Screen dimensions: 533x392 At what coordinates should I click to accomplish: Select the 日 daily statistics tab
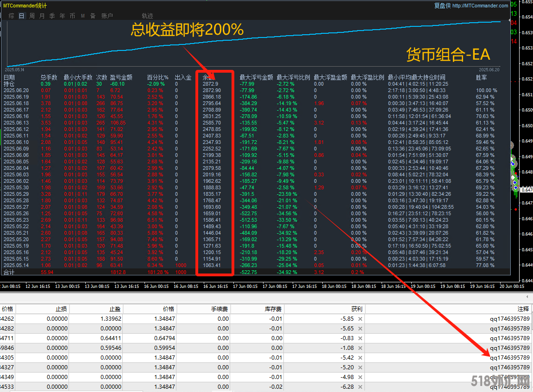pos(21,16)
